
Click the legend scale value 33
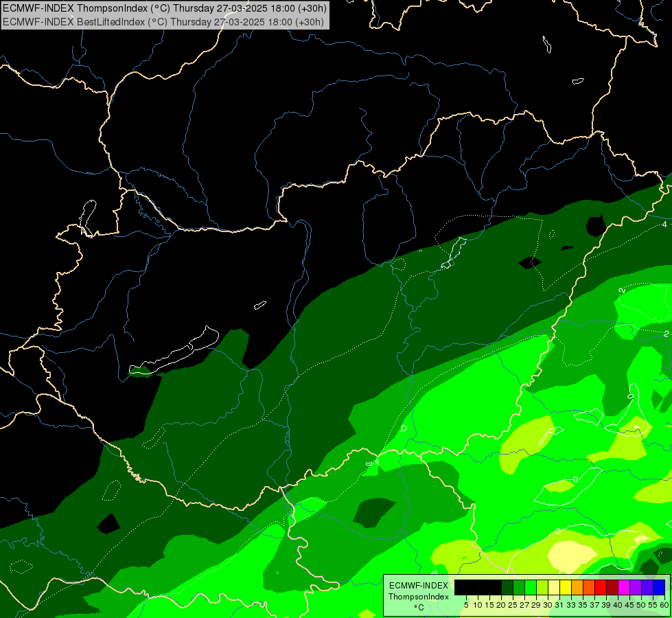(571, 605)
